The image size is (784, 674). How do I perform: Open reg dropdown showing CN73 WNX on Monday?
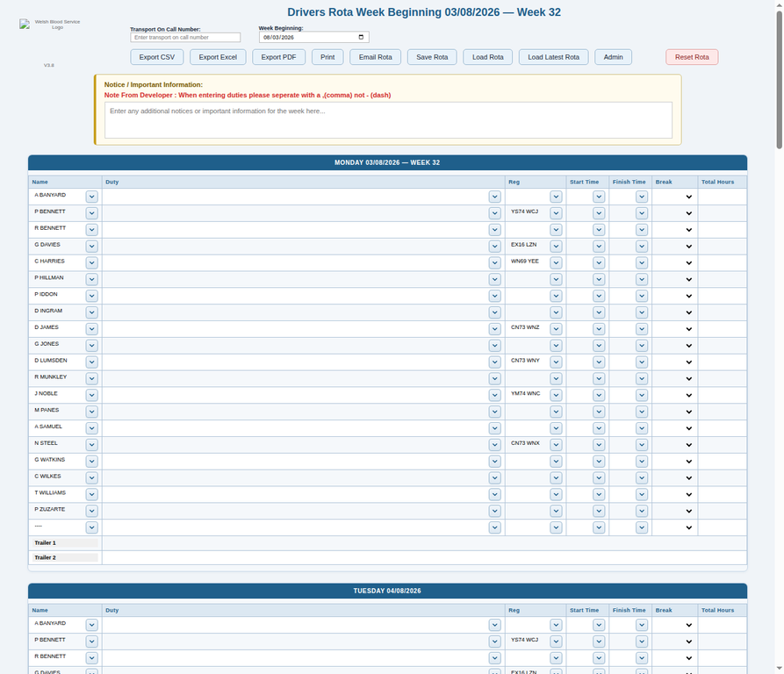pyautogui.click(x=556, y=445)
